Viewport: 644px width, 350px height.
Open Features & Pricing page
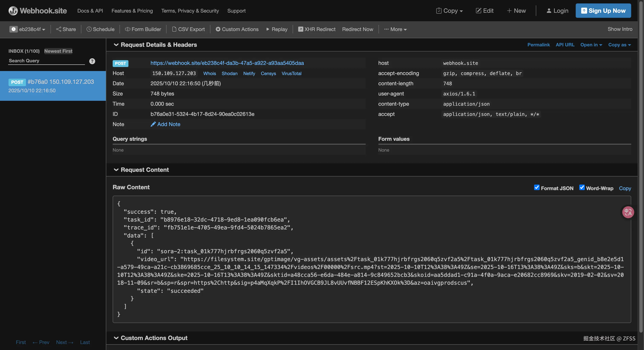click(x=132, y=11)
